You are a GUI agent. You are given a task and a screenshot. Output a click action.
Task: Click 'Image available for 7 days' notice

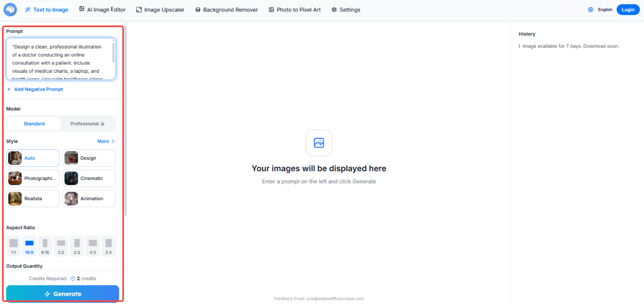click(x=571, y=46)
